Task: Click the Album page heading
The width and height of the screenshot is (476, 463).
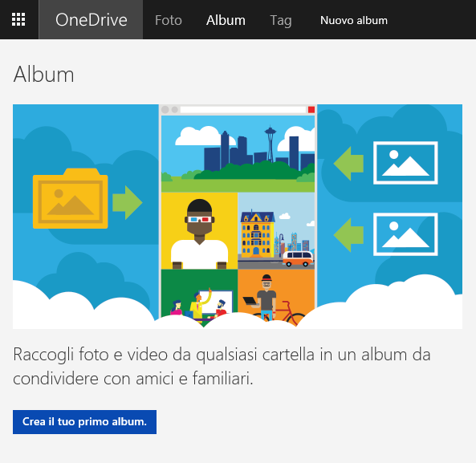Action: click(43, 74)
